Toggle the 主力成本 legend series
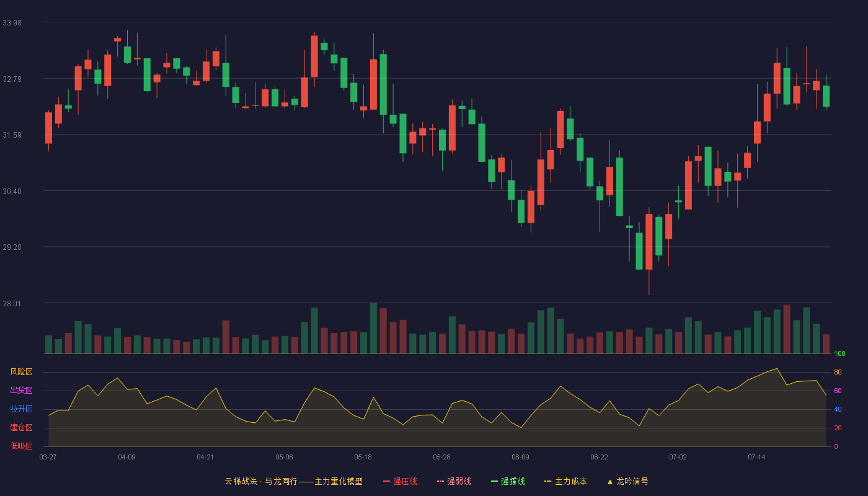This screenshot has height=496, width=868. click(x=565, y=481)
